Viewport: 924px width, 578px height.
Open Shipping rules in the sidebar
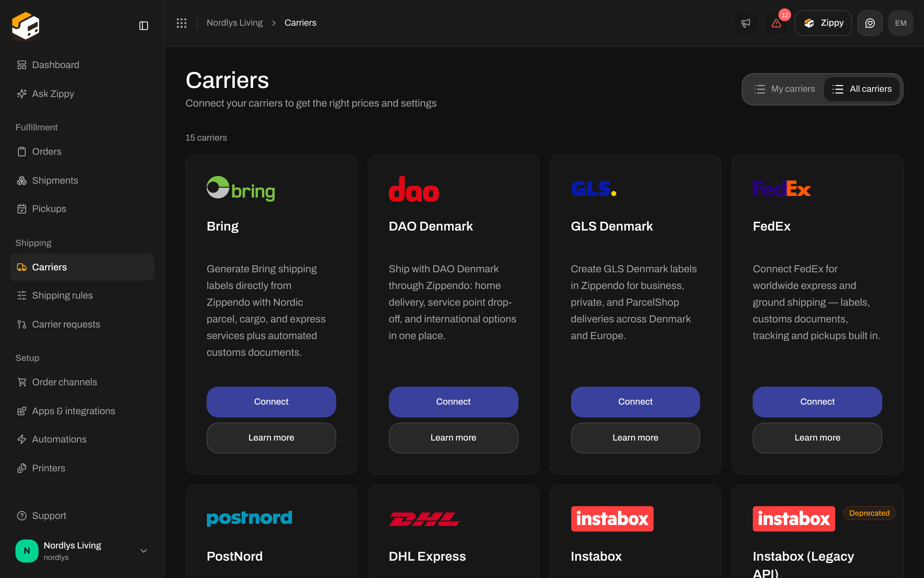point(82,295)
